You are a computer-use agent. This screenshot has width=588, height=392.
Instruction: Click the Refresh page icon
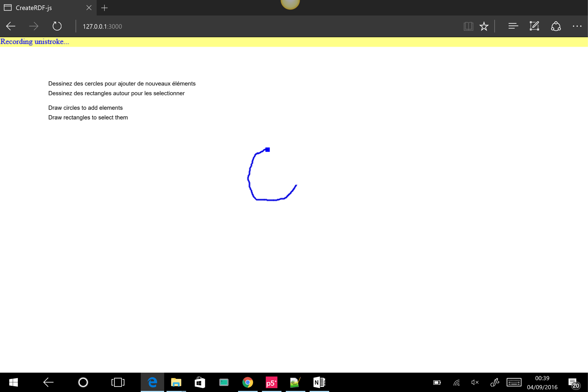click(57, 26)
